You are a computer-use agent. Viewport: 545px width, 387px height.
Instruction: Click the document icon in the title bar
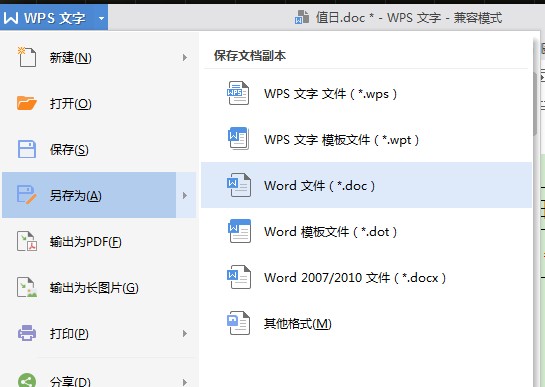(x=302, y=17)
